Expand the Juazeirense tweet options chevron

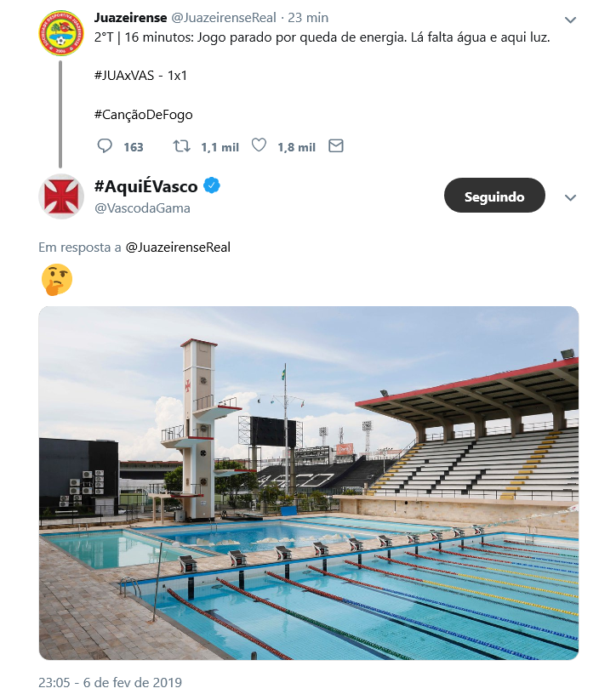(x=571, y=20)
